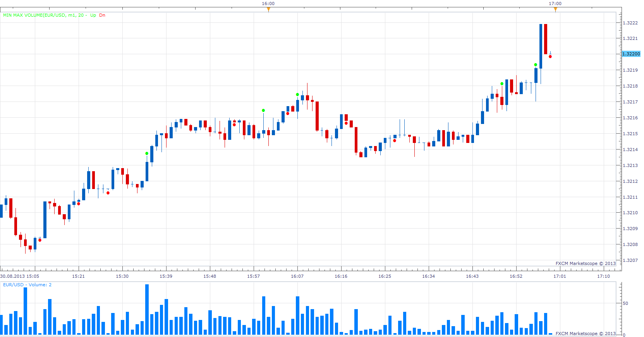Viewport: 644px width, 337px height.
Task: Click the 15:57 time axis label
Action: coord(253,276)
